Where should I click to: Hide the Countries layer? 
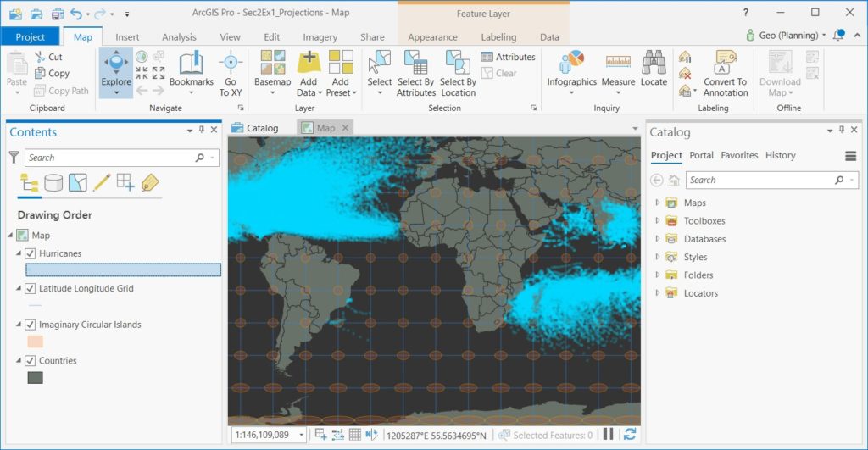31,361
